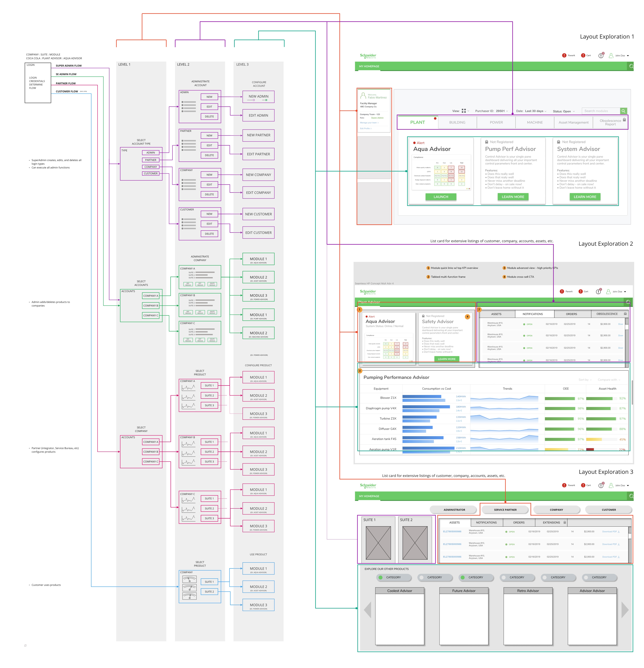Switch to the BUILDING tab
The width and height of the screenshot is (644, 668).
tap(457, 122)
